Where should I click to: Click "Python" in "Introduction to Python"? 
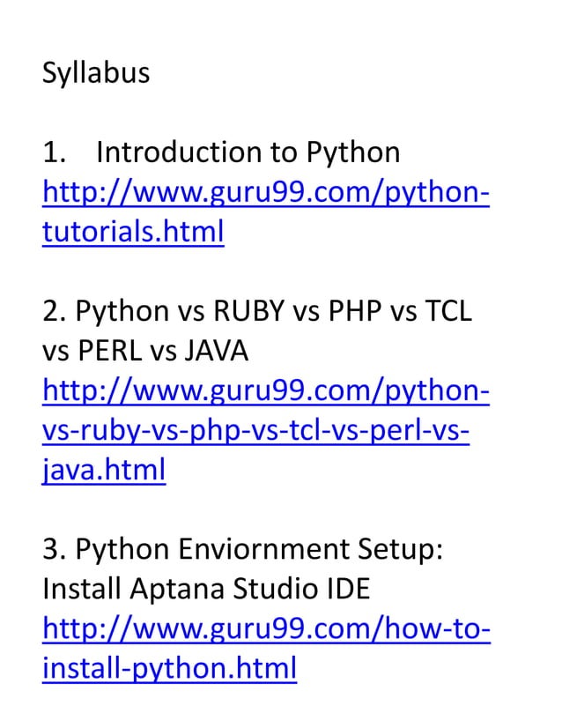352,152
